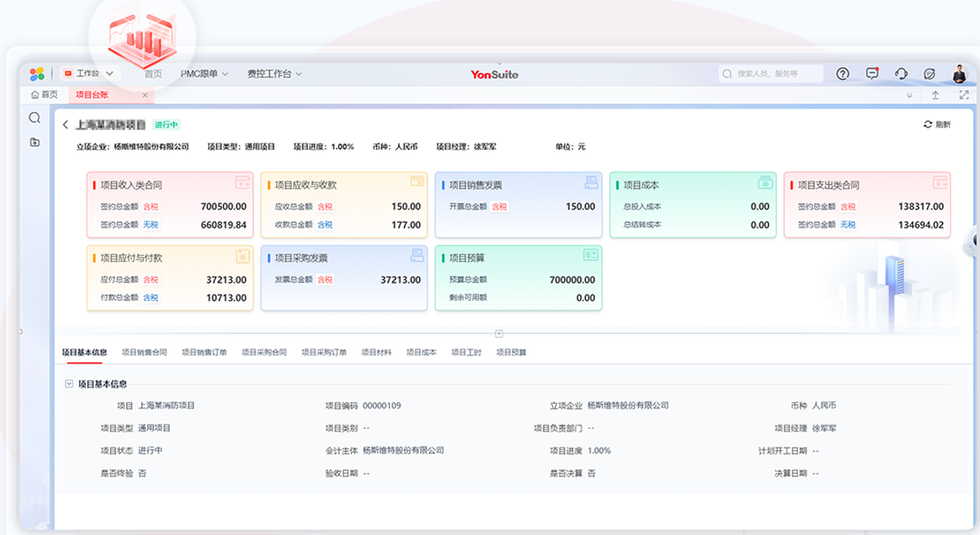Screen dimensions: 980x535
Task: Expand the PMC跟单 menu
Action: [x=204, y=74]
